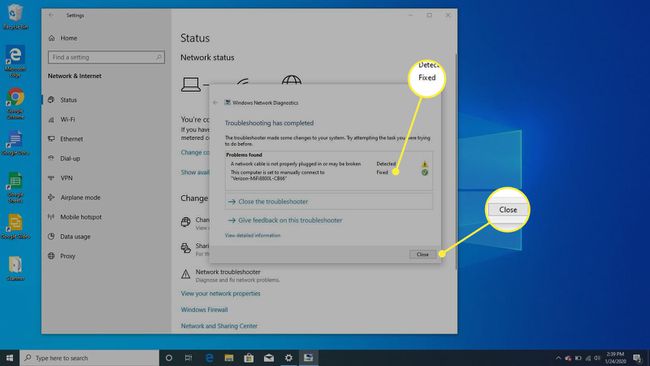Click yellow warning icon beside Detected

pyautogui.click(x=424, y=164)
